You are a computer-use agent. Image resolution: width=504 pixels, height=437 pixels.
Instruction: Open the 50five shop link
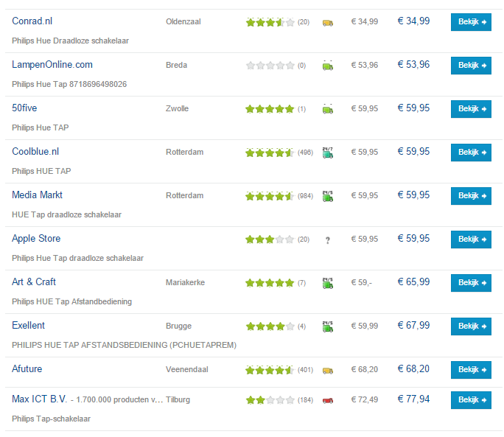click(x=24, y=108)
